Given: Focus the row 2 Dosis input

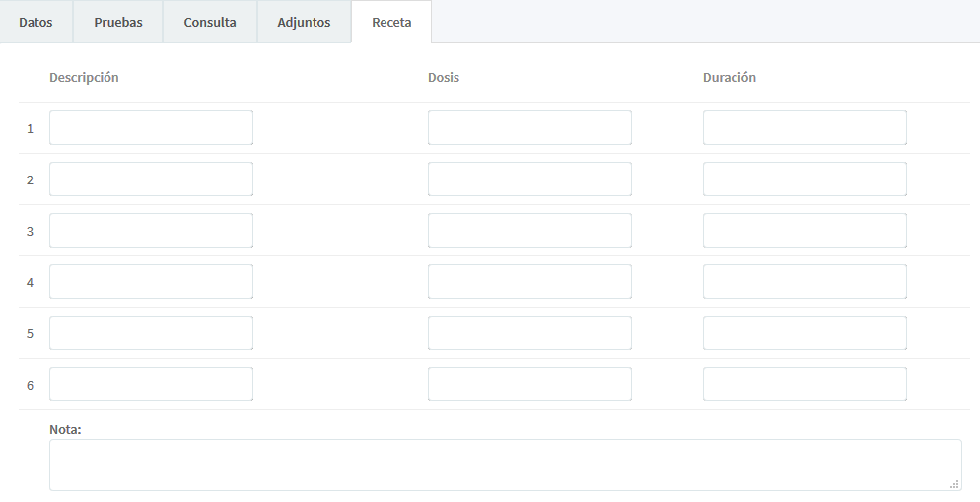Looking at the screenshot, I should (529, 179).
